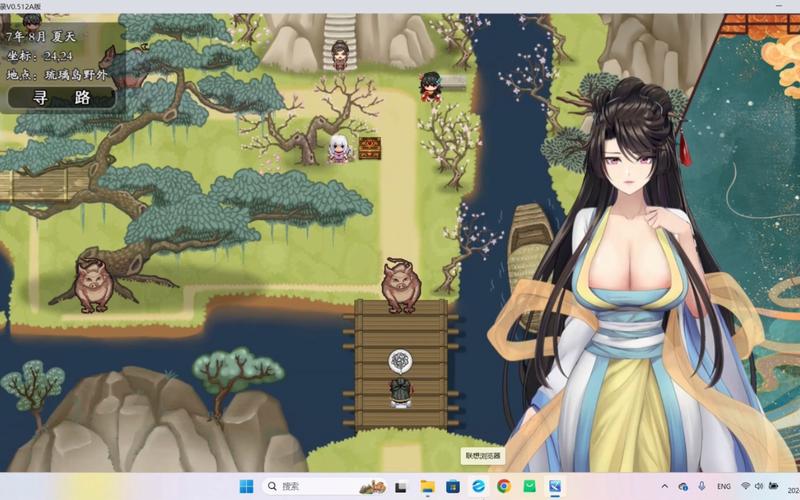The image size is (800, 500).
Task: Open the treasure chest beside the white-haired character
Action: (369, 148)
